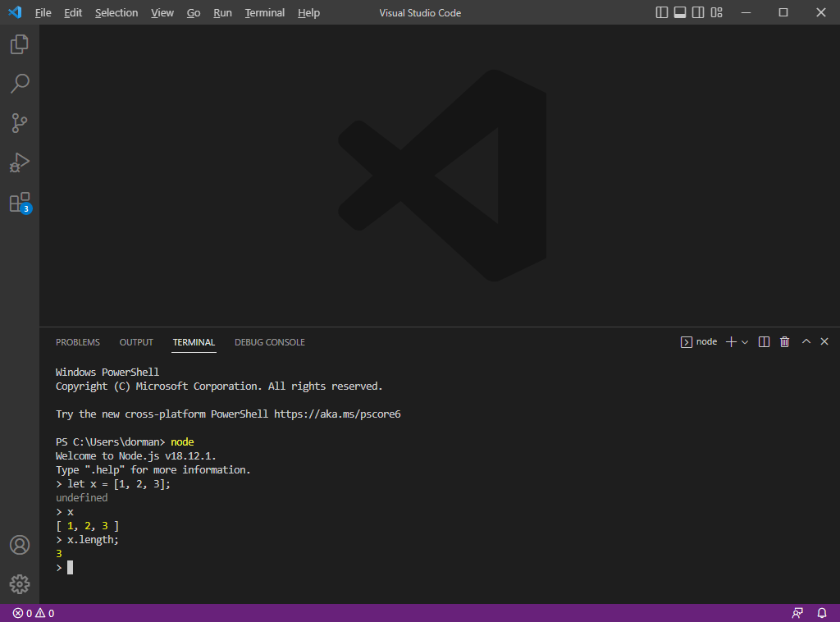Switch to the DEBUG CONSOLE tab
The image size is (840, 622).
coord(269,342)
